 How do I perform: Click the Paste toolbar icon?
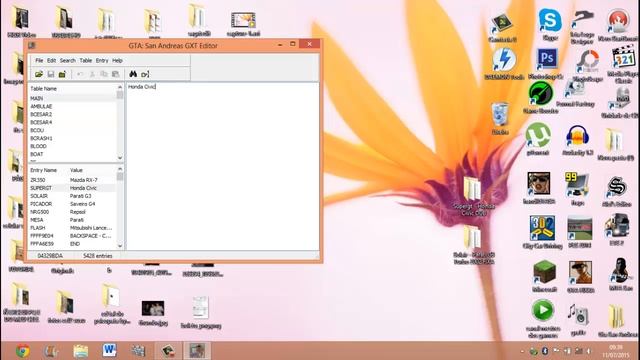click(116, 74)
